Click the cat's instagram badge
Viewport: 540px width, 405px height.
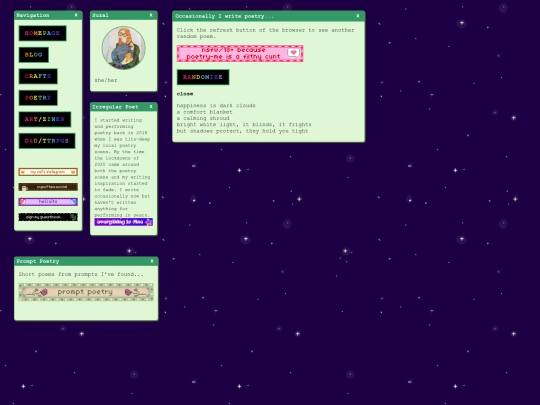click(x=48, y=172)
